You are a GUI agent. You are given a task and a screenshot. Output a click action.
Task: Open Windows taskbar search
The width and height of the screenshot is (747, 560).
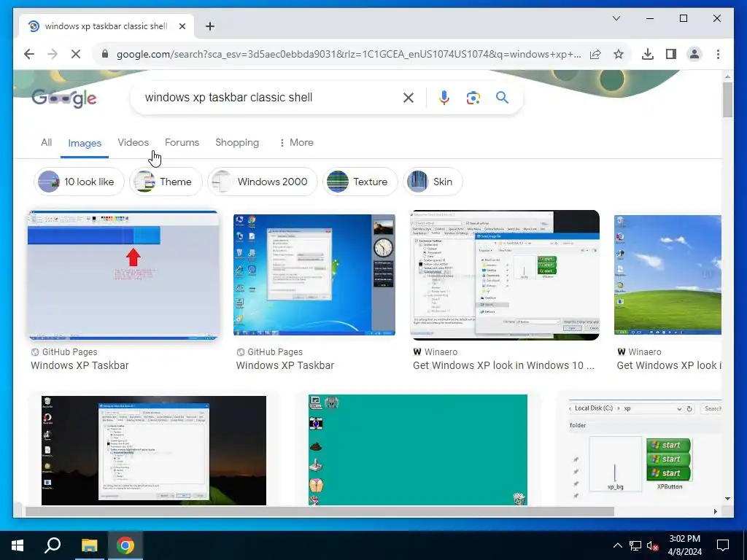(x=53, y=545)
